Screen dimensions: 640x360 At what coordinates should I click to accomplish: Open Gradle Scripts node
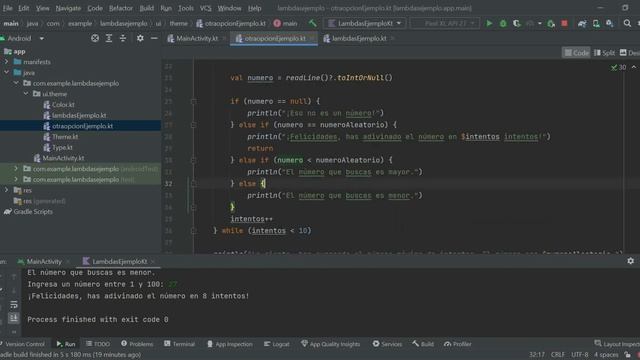tap(29, 212)
